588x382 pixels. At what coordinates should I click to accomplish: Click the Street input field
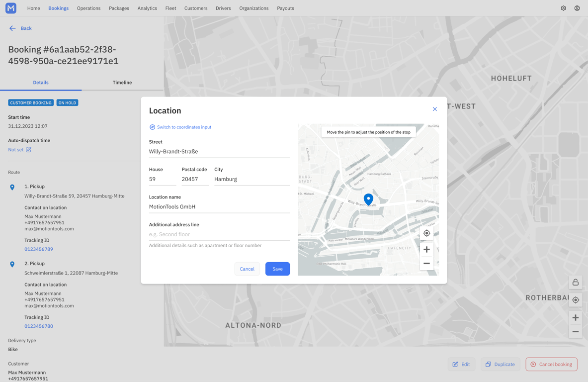coord(219,152)
